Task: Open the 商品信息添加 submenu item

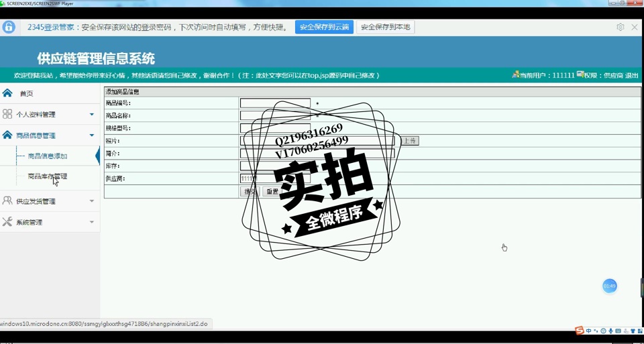Action: click(x=47, y=156)
